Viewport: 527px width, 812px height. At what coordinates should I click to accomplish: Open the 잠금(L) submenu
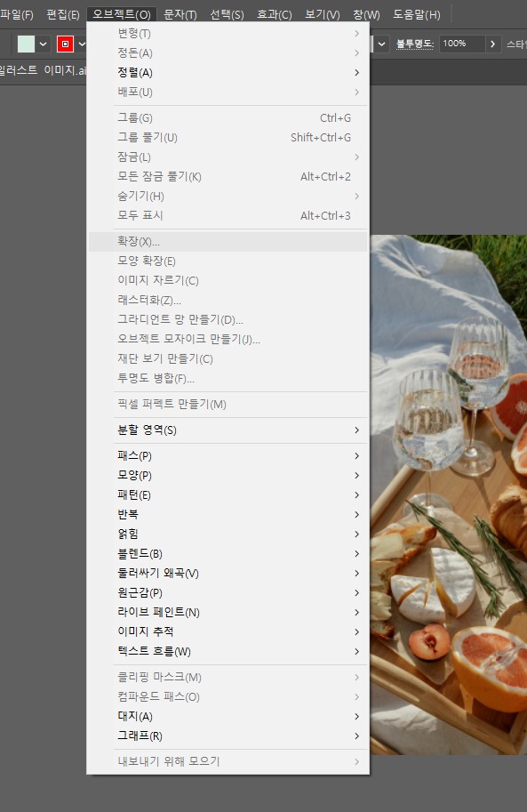point(228,157)
